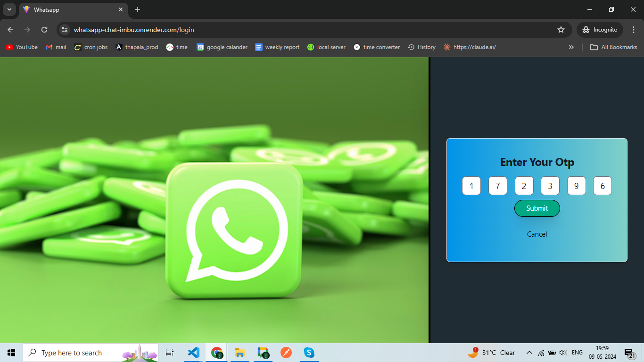Click the Cancel link
Viewport: 644px width, 362px height.
coord(537,234)
